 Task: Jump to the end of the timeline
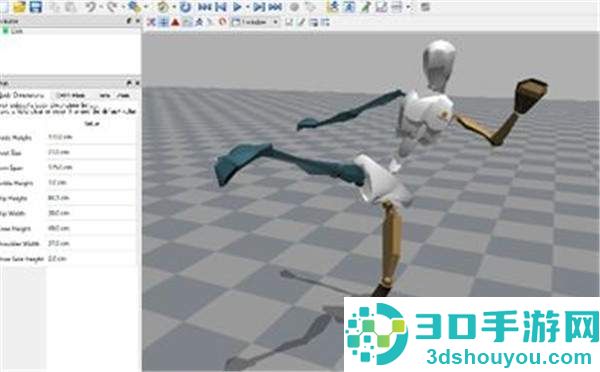click(275, 7)
